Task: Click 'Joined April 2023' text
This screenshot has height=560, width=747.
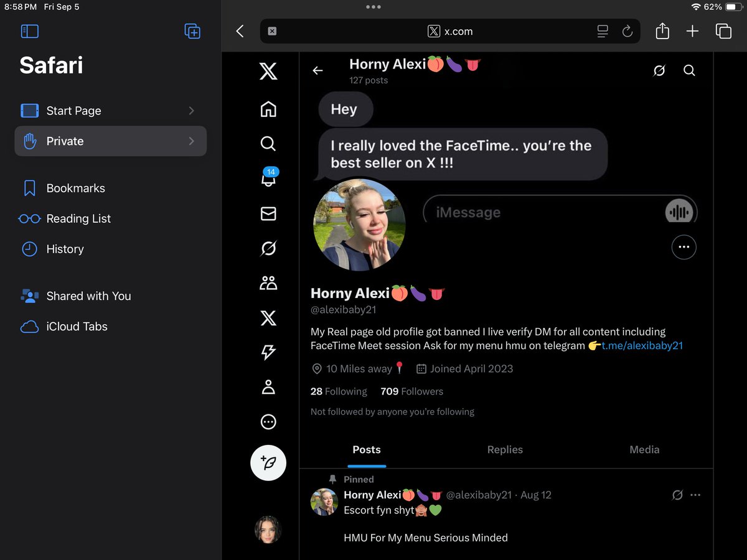Action: (471, 368)
